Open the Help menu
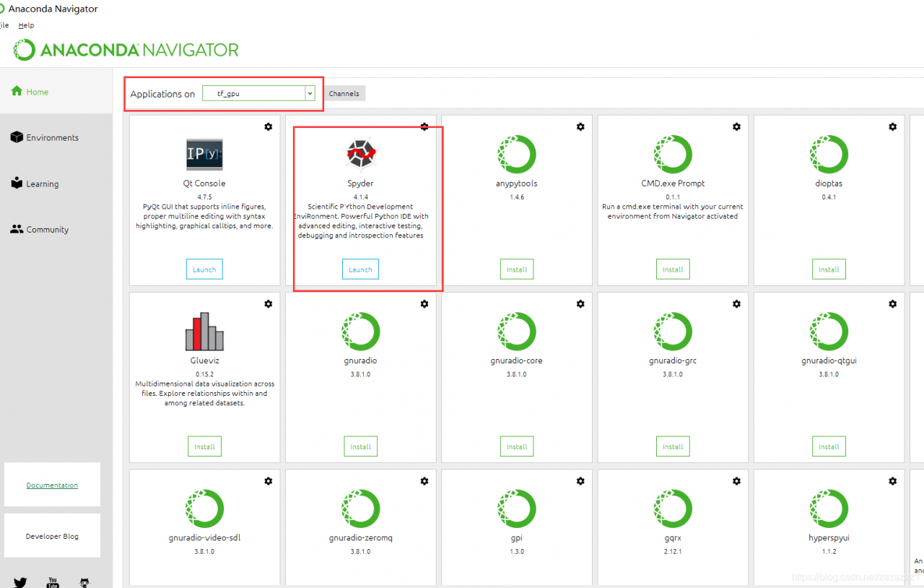 coord(26,25)
